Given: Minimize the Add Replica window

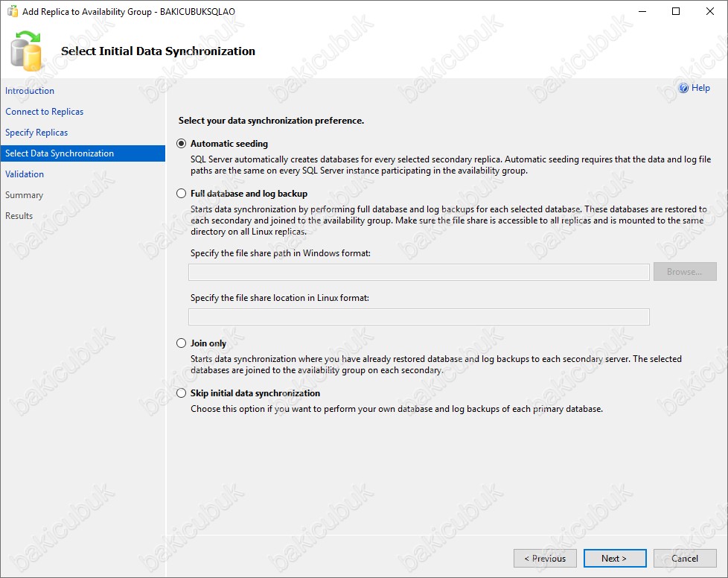Looking at the screenshot, I should [x=642, y=11].
